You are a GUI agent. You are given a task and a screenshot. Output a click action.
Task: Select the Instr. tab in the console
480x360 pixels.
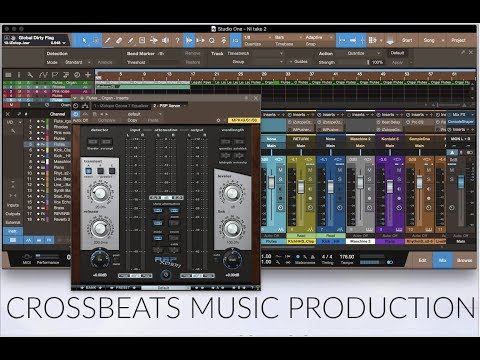(13, 231)
